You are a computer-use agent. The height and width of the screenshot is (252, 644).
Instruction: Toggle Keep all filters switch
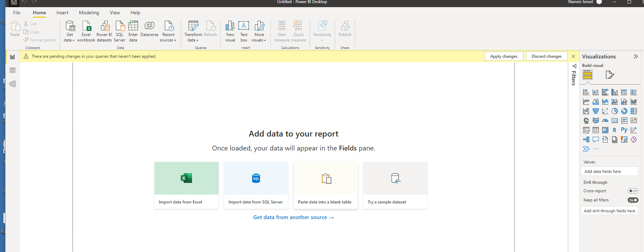click(633, 200)
